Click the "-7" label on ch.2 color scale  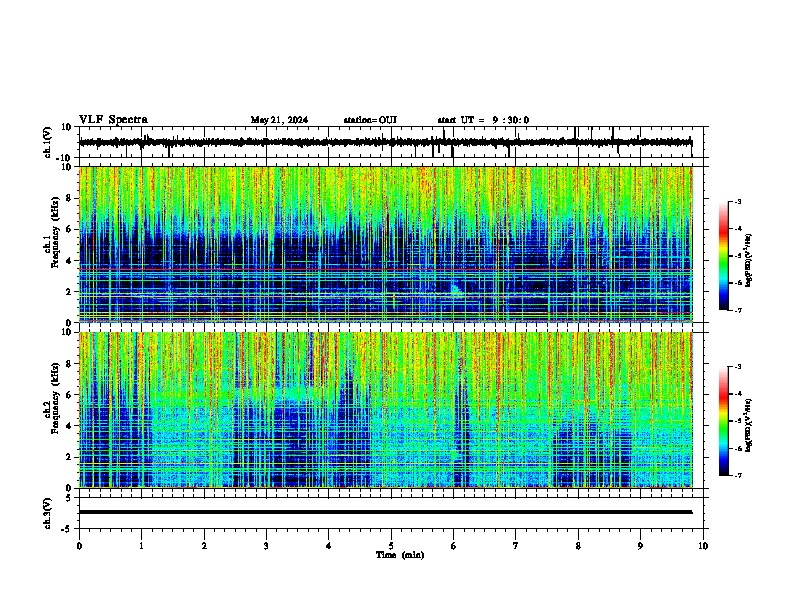[738, 475]
